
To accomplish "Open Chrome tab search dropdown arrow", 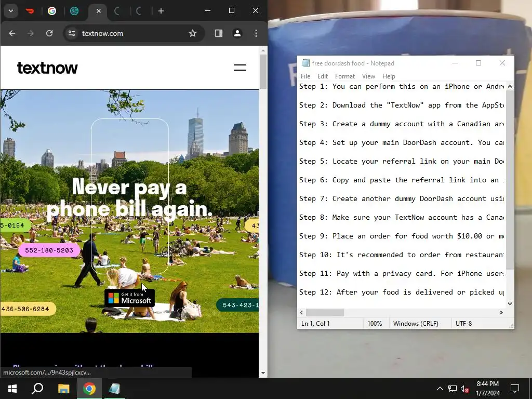I will (x=11, y=11).
